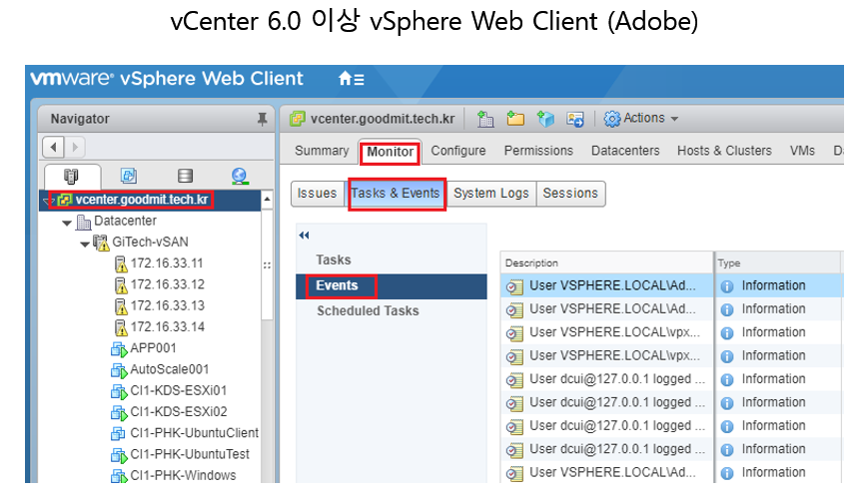The image size is (865, 504).
Task: Select vcenter.goodmit.tech.kr in the Navigator tree
Action: tap(142, 200)
